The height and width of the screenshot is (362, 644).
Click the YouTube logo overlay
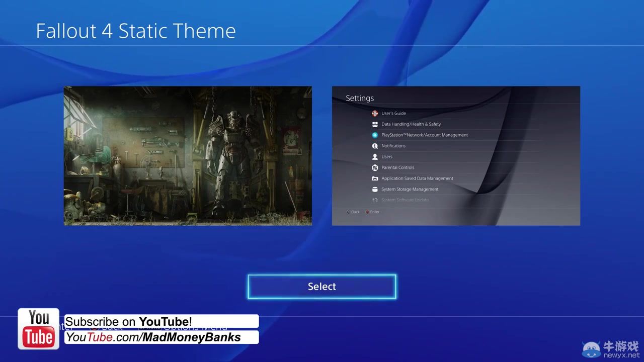click(x=39, y=329)
